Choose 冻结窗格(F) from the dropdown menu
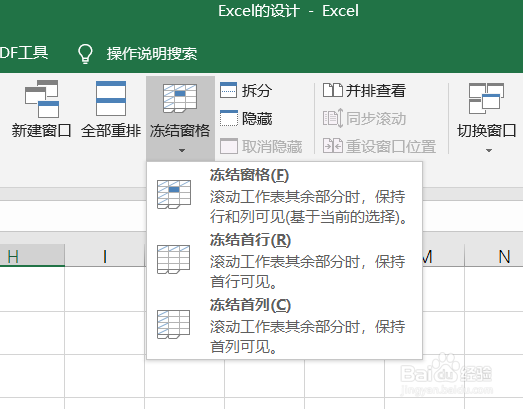This screenshot has width=523, height=409. click(284, 196)
